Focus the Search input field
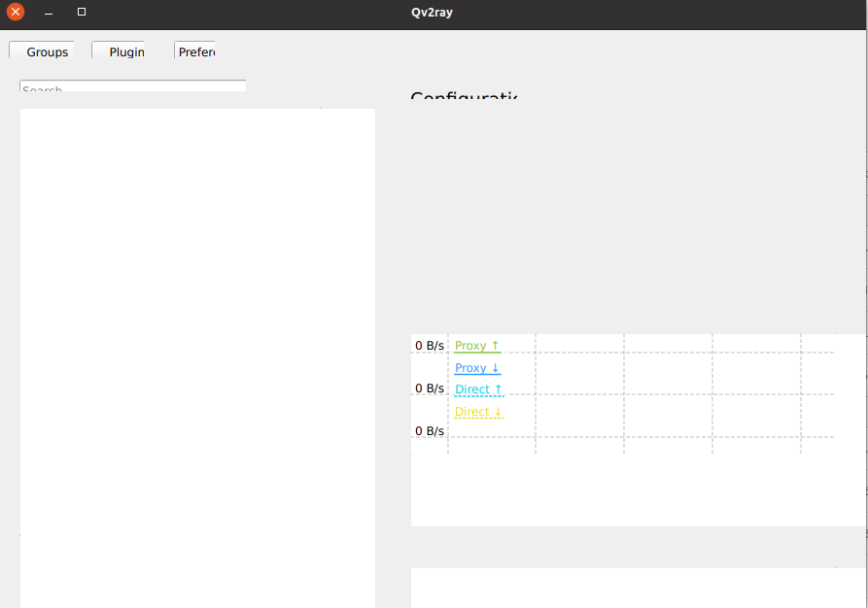The height and width of the screenshot is (608, 868). tap(133, 85)
